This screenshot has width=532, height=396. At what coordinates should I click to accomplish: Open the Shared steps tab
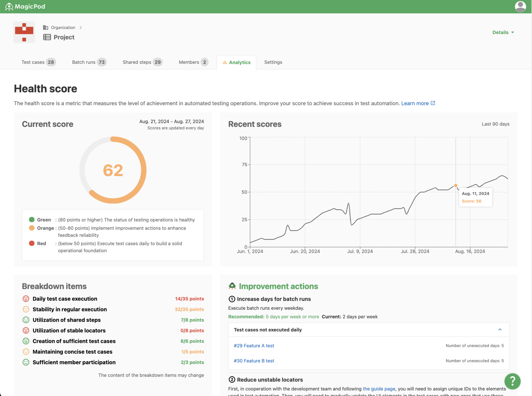[x=142, y=62]
